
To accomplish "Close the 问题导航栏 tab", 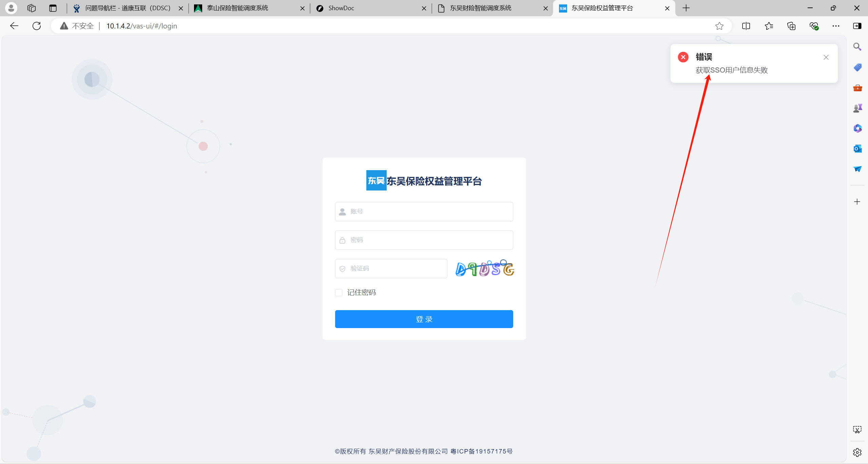I will click(x=181, y=8).
